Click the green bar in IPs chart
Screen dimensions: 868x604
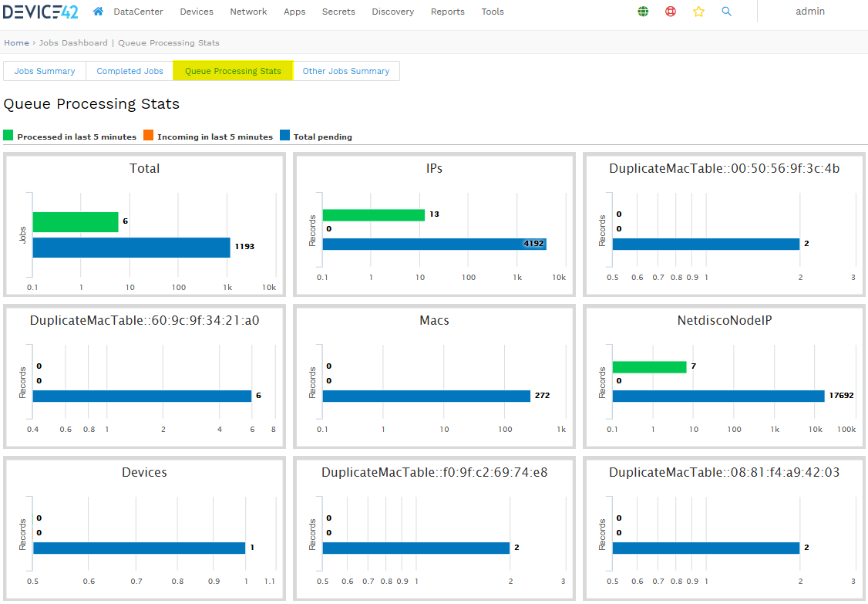373,214
